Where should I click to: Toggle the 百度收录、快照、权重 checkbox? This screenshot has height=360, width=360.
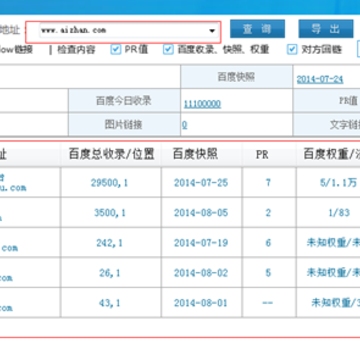[x=168, y=49]
